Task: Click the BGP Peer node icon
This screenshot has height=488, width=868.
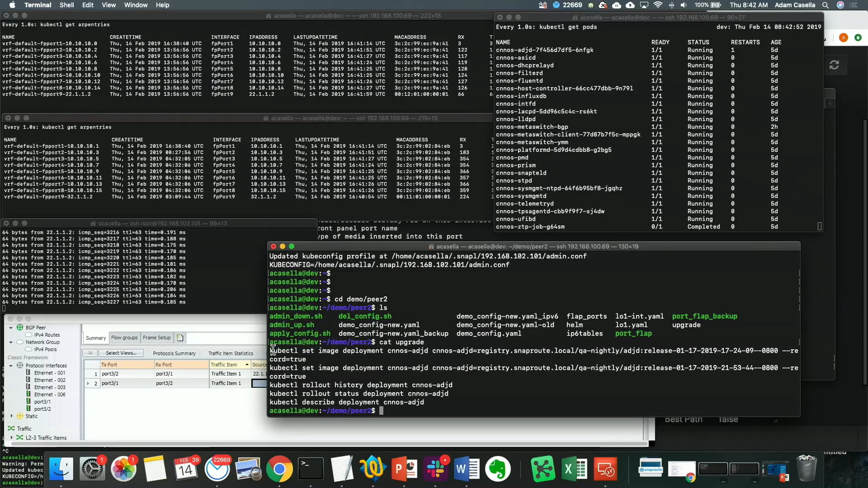Action: [x=20, y=328]
